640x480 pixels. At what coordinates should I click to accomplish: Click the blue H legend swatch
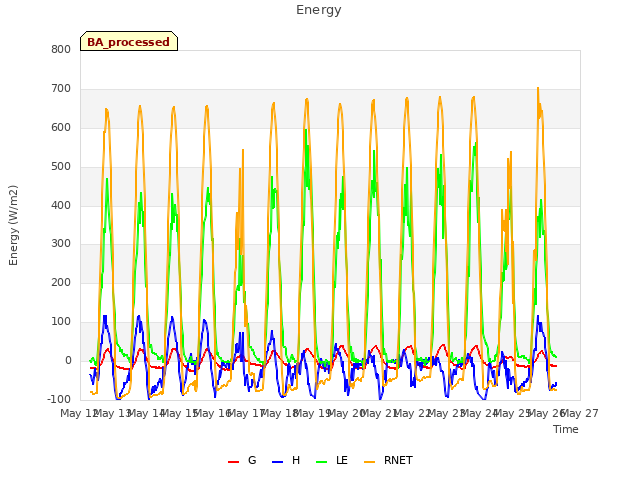coord(278,462)
